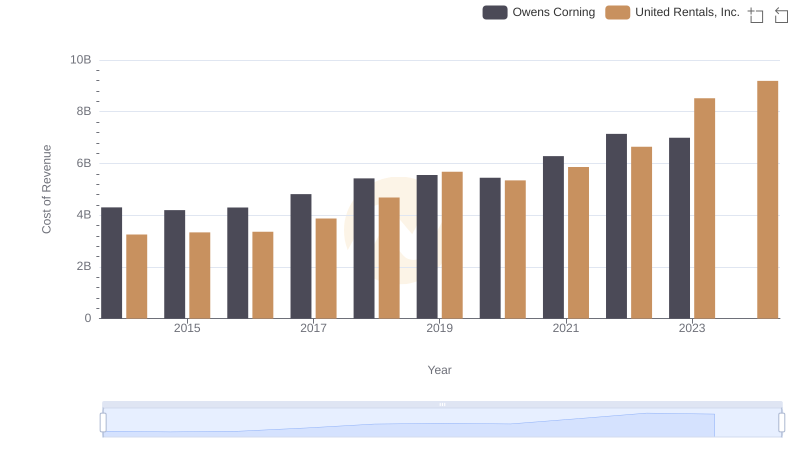Screen dimensions: 800x461
Task: Toggle United Rentals, Inc. legend entry
Action: click(x=672, y=12)
